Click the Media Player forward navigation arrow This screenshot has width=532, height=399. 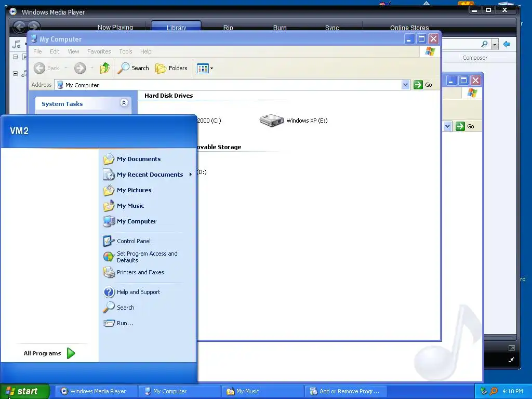(34, 26)
